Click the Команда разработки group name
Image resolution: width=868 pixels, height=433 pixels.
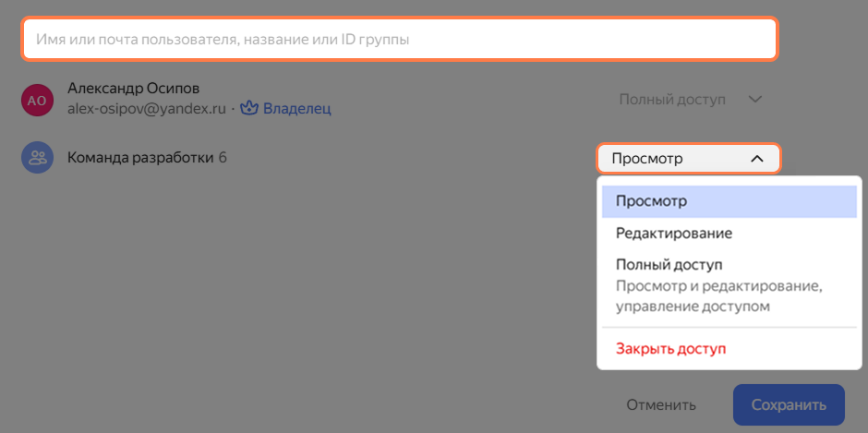click(140, 158)
